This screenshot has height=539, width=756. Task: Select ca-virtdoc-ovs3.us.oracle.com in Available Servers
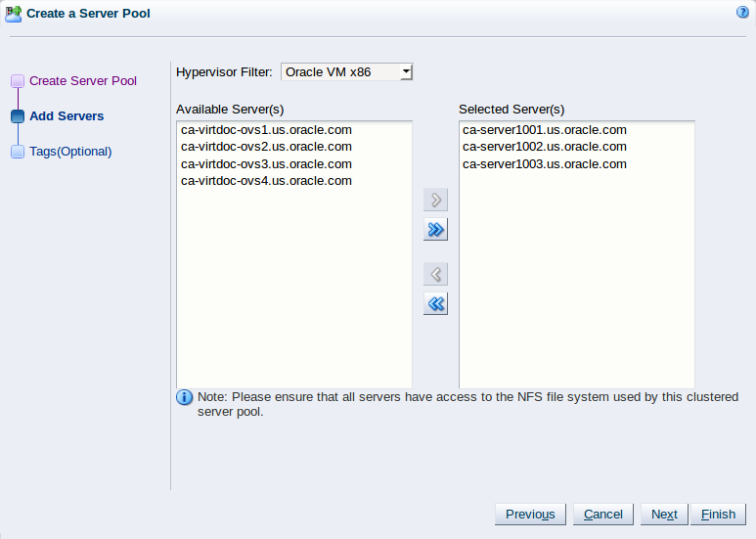(266, 164)
